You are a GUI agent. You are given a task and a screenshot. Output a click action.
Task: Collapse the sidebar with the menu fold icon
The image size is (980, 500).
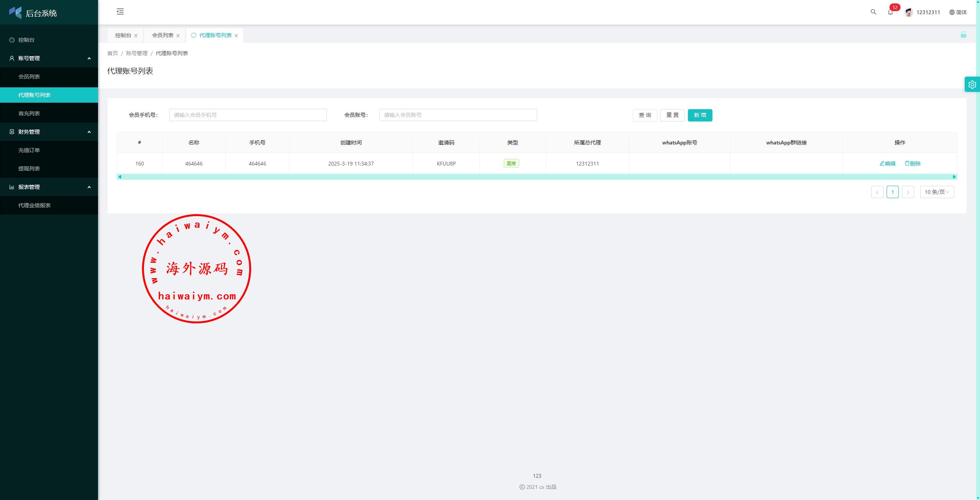click(120, 12)
